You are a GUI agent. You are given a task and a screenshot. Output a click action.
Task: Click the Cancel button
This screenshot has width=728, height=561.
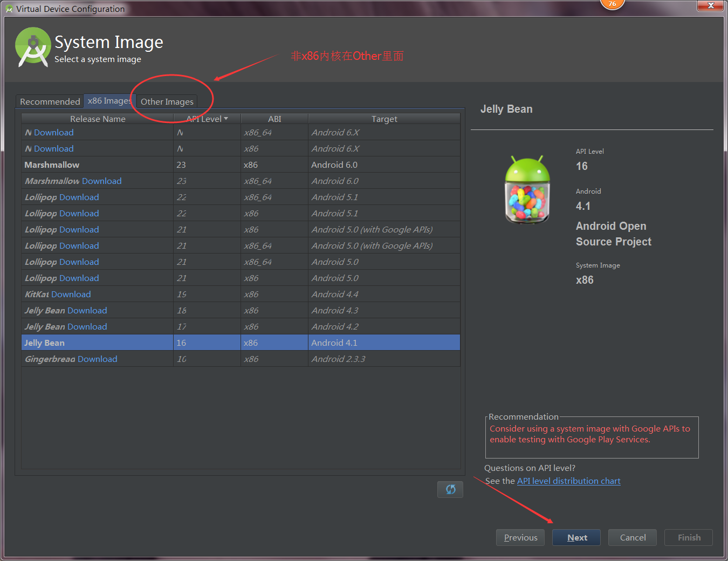tap(633, 537)
